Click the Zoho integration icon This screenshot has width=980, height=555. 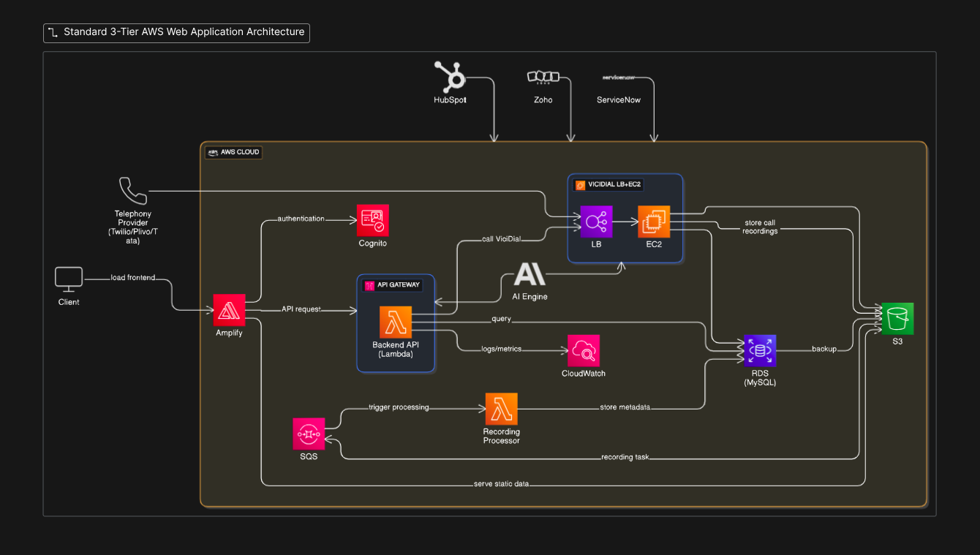(x=545, y=76)
